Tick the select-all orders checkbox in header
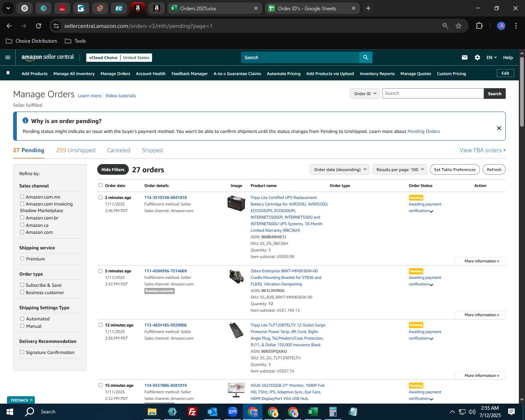Screen dimensions: 525x420 pyautogui.click(x=100, y=185)
